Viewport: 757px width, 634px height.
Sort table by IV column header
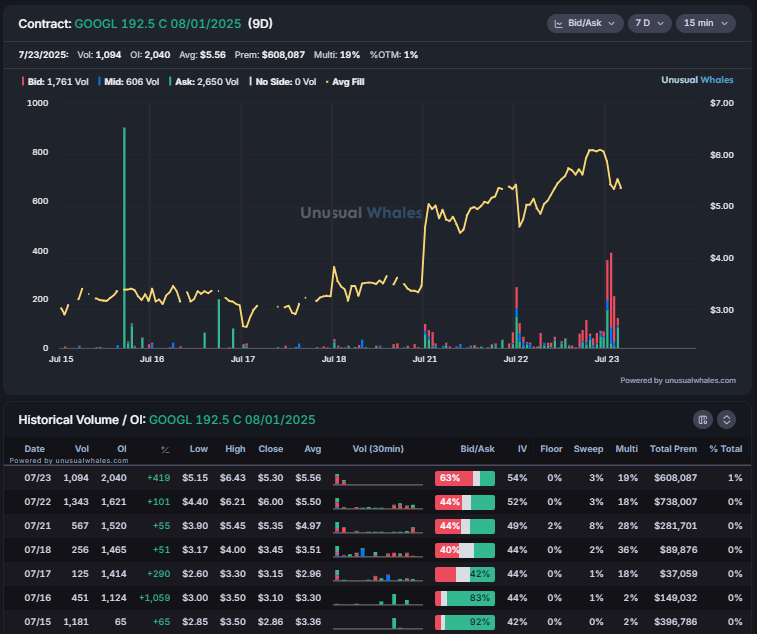click(522, 449)
